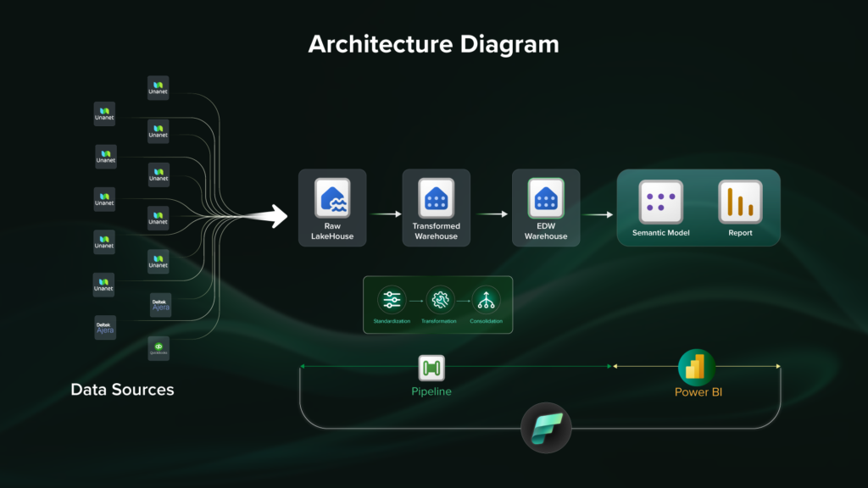Click the topmost Unanet data source tile
Screen dimensions: 868x488
click(x=159, y=87)
